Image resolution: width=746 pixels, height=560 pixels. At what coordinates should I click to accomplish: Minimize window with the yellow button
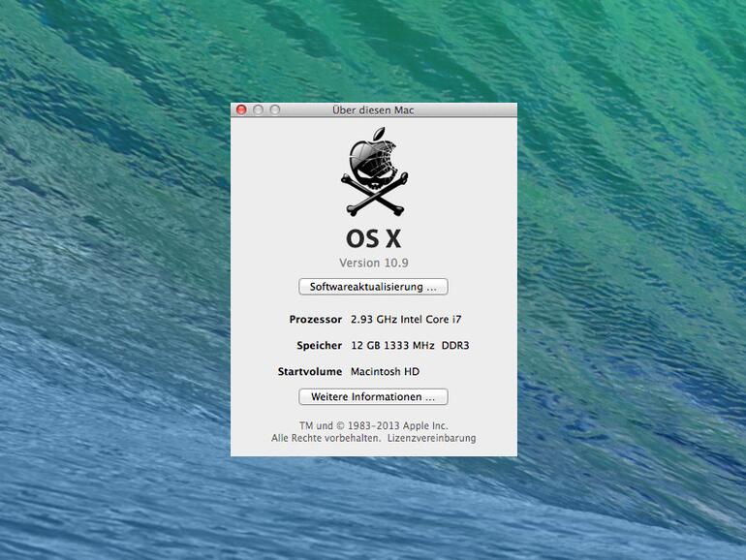point(258,110)
